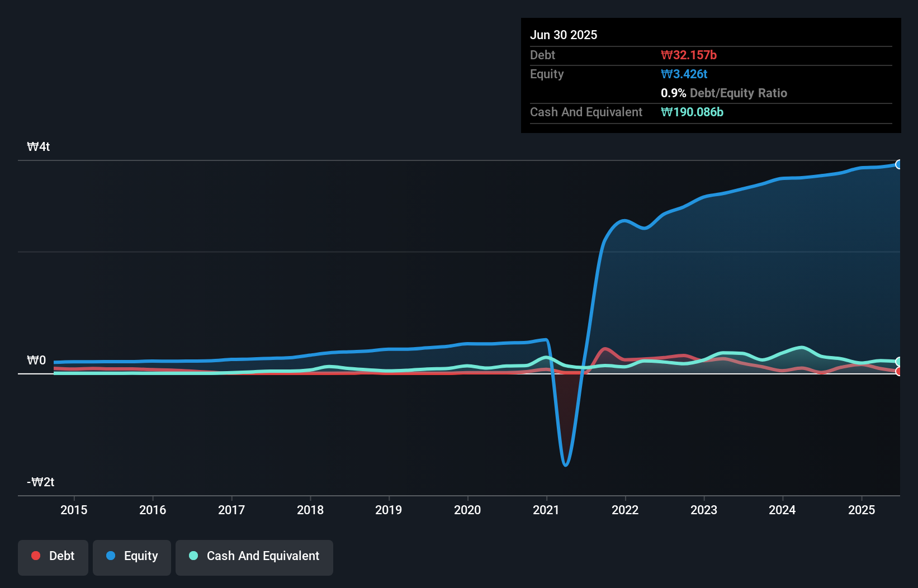Toggle the Equity series visibility
The height and width of the screenshot is (588, 918).
pyautogui.click(x=132, y=556)
